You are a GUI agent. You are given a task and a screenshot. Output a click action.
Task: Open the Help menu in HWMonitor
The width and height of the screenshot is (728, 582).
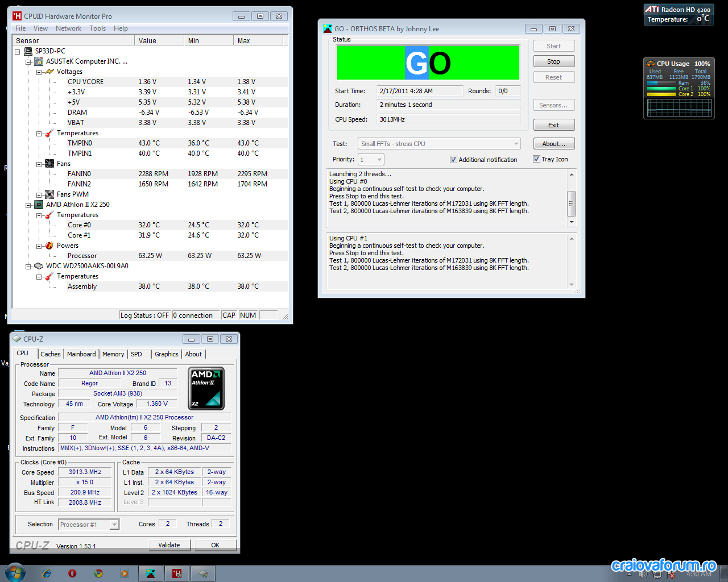[121, 28]
